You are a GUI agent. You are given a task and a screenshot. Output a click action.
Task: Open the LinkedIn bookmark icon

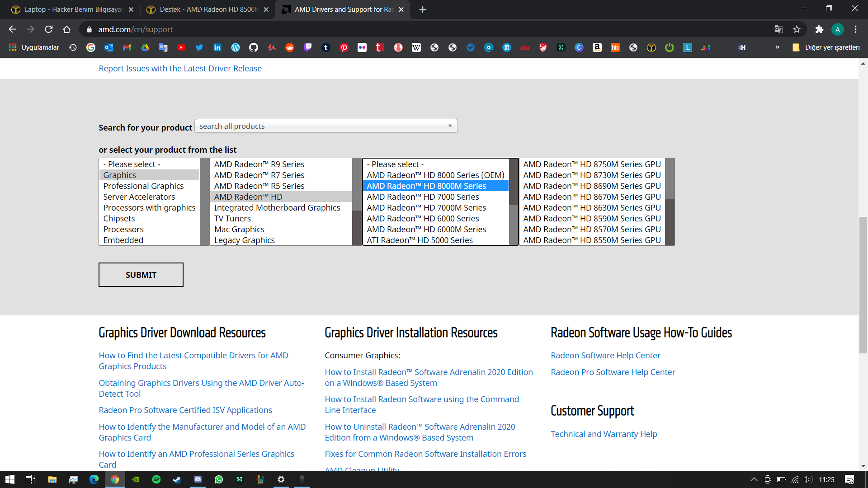(x=217, y=47)
